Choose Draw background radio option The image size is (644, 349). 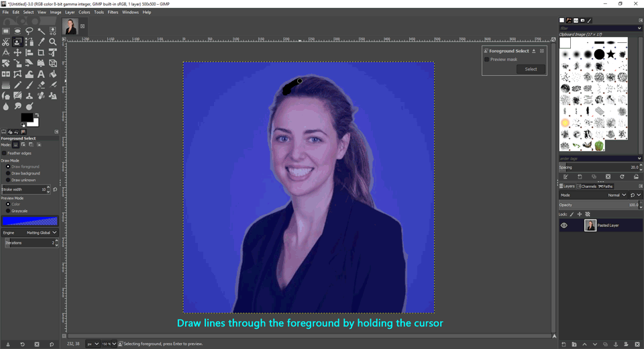pyautogui.click(x=8, y=173)
